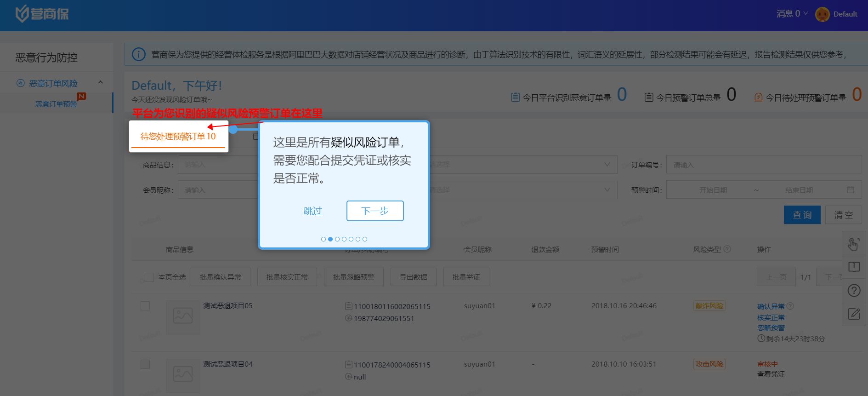The image size is (868, 396).
Task: Click the 营商保 logo
Action: tap(42, 14)
